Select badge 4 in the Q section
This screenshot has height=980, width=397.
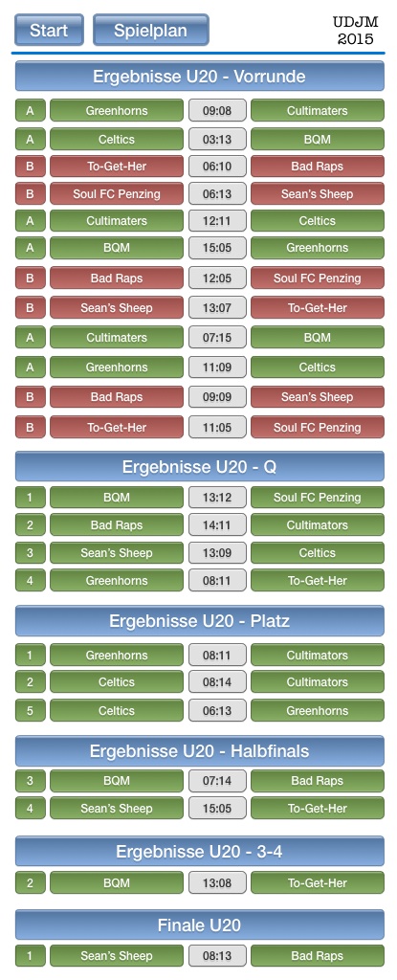(x=30, y=580)
